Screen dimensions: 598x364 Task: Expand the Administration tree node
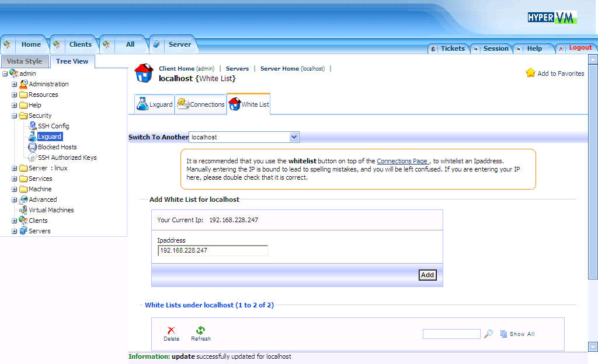[15, 84]
